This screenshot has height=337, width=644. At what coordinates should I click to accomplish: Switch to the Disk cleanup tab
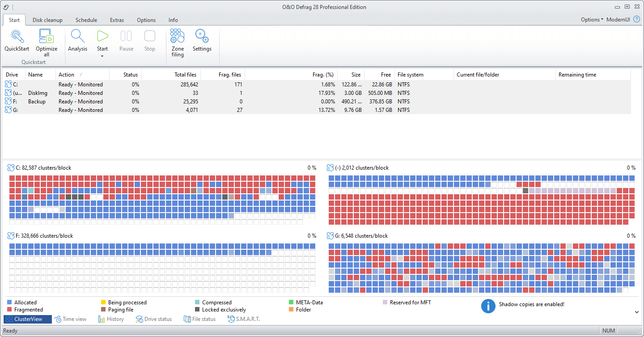pos(47,20)
